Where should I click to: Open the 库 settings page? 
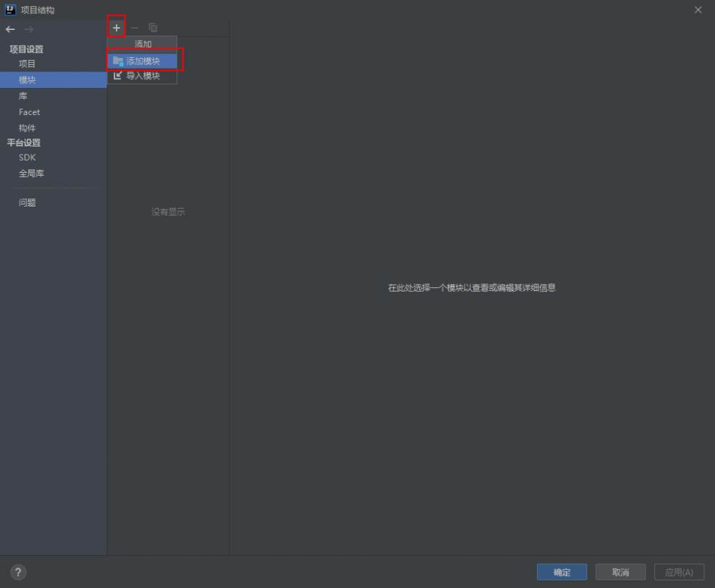click(22, 96)
